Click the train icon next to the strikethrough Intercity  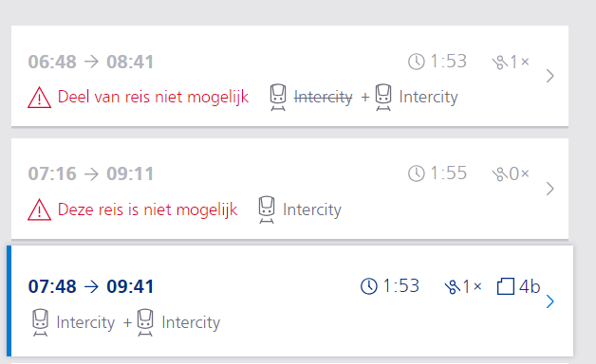pyautogui.click(x=278, y=98)
